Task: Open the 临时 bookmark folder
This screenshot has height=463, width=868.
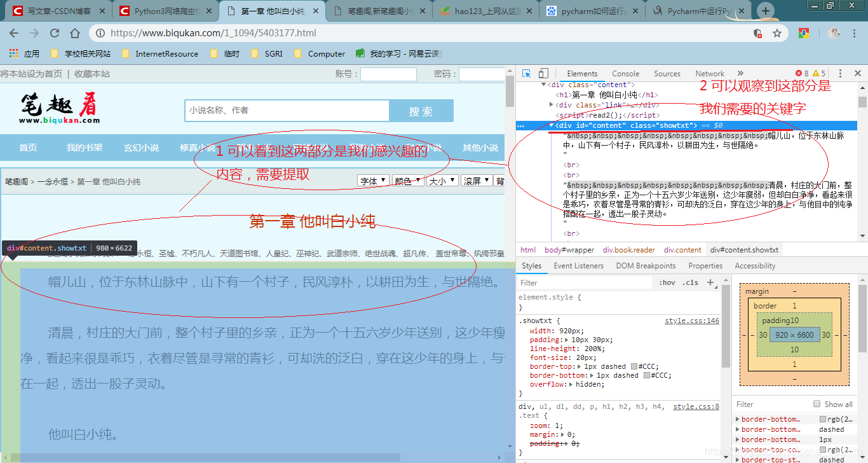Action: pyautogui.click(x=225, y=54)
